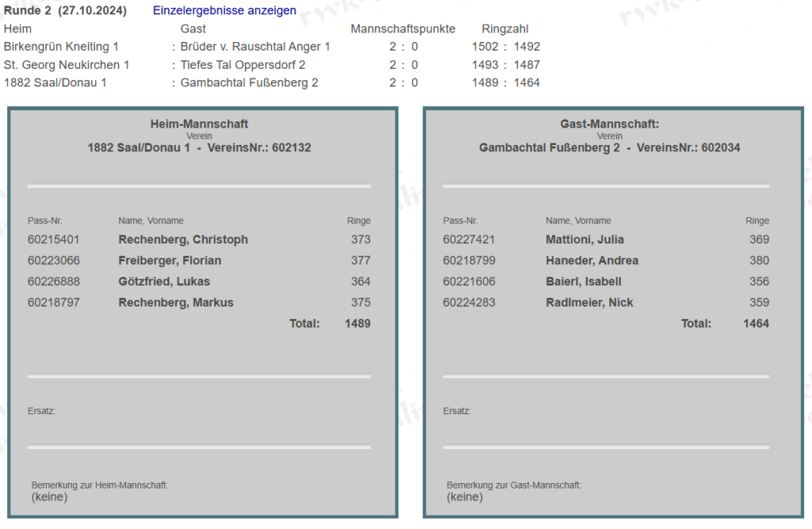The width and height of the screenshot is (812, 529).
Task: Select player Mattioni, Julia
Action: pos(584,240)
